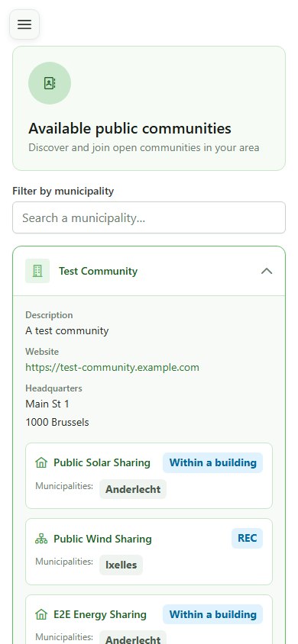The height and width of the screenshot is (644, 298).
Task: Click the Website label
Action: (x=42, y=352)
